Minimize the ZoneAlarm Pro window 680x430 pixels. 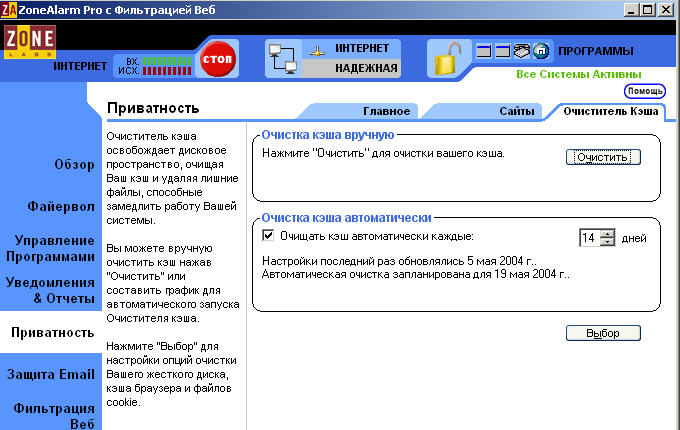[x=631, y=10]
